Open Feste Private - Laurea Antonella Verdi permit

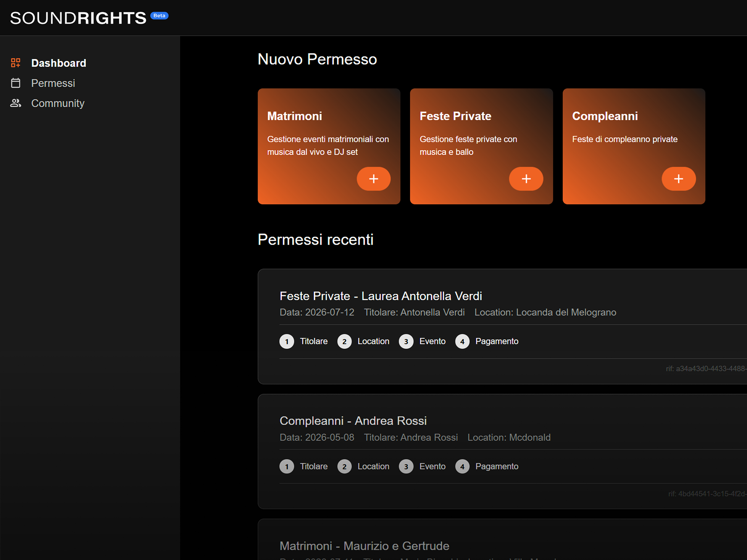pyautogui.click(x=381, y=296)
